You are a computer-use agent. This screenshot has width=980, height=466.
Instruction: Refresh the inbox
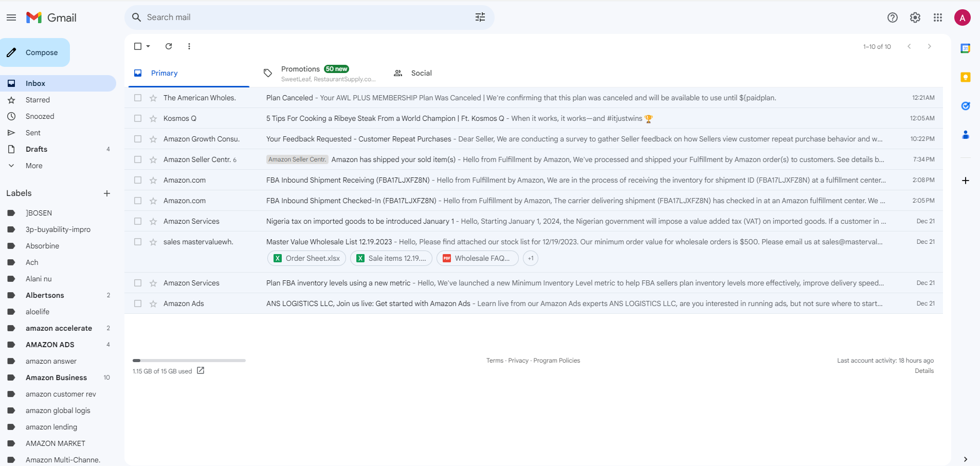pyautogui.click(x=169, y=46)
